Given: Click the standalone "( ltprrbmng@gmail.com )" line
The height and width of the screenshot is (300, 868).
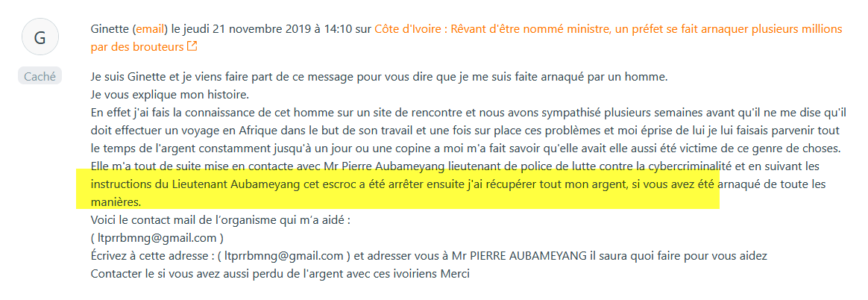Looking at the screenshot, I should click(157, 237).
